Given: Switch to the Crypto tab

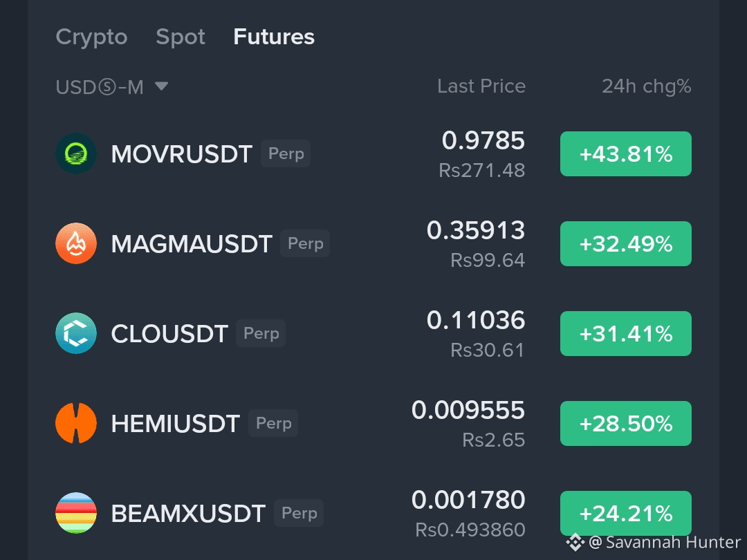Looking at the screenshot, I should click(91, 37).
